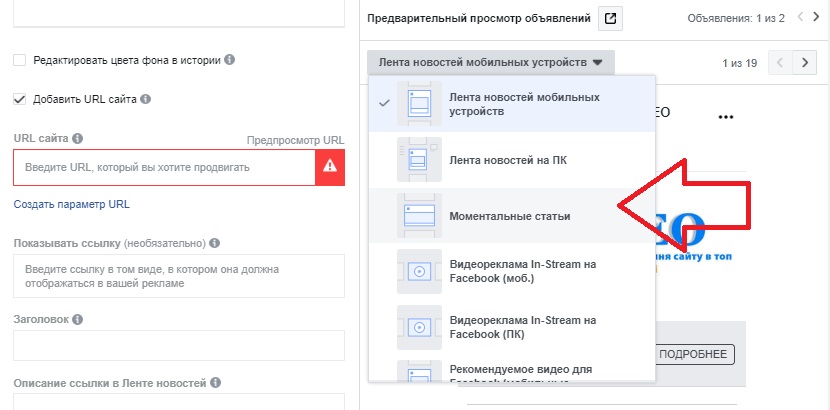This screenshot has width=830, height=410.
Task: Click '1 из 19' placement counter text
Action: 739,63
